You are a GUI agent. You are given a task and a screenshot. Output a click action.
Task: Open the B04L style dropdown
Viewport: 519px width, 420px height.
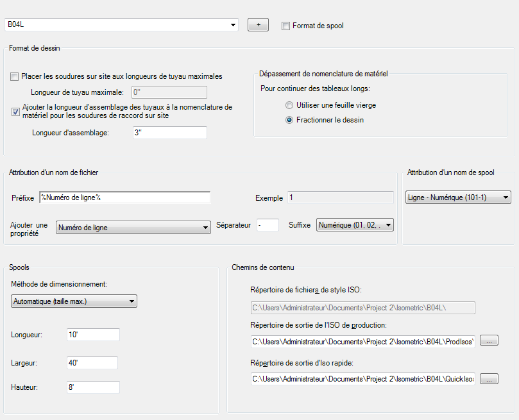(x=232, y=25)
